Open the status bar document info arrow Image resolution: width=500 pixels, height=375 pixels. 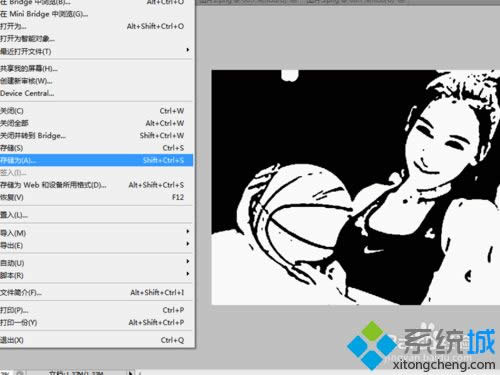tap(131, 373)
